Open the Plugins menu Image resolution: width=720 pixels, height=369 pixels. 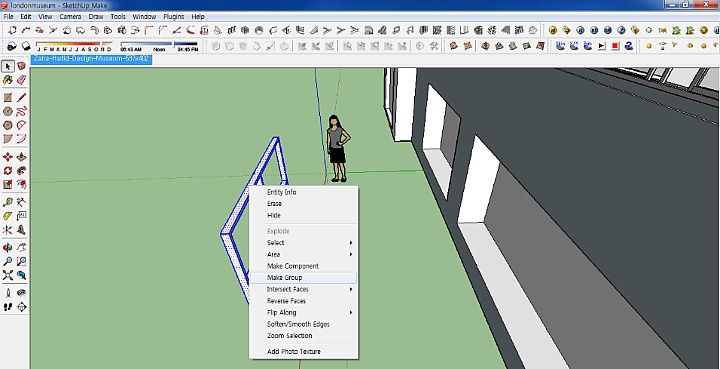pos(174,17)
